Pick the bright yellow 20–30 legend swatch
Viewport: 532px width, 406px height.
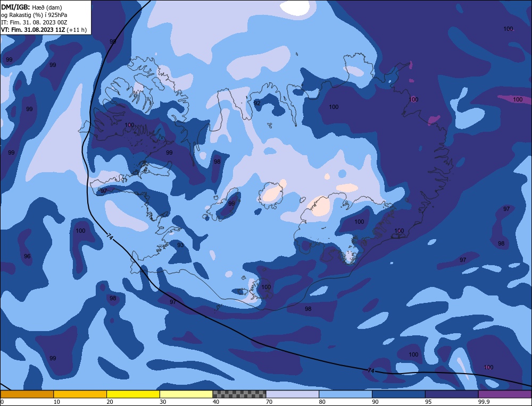click(x=133, y=394)
